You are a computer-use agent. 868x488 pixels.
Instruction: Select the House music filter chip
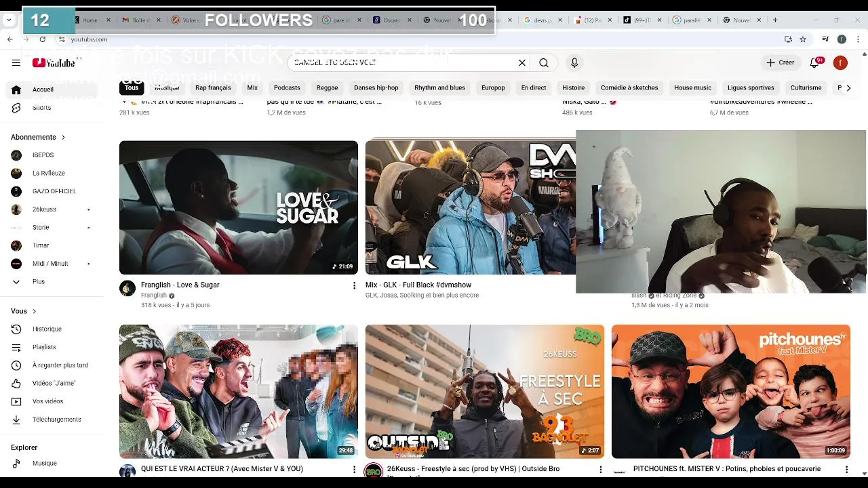(692, 87)
